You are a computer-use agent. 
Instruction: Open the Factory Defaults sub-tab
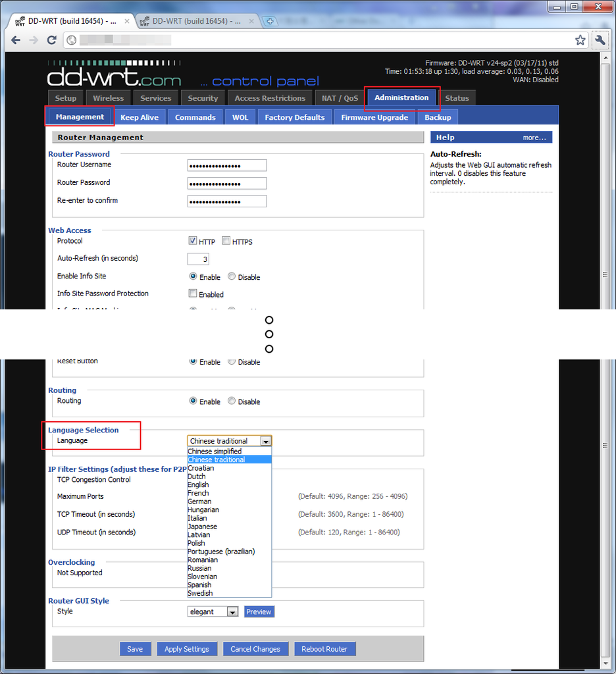(x=294, y=117)
